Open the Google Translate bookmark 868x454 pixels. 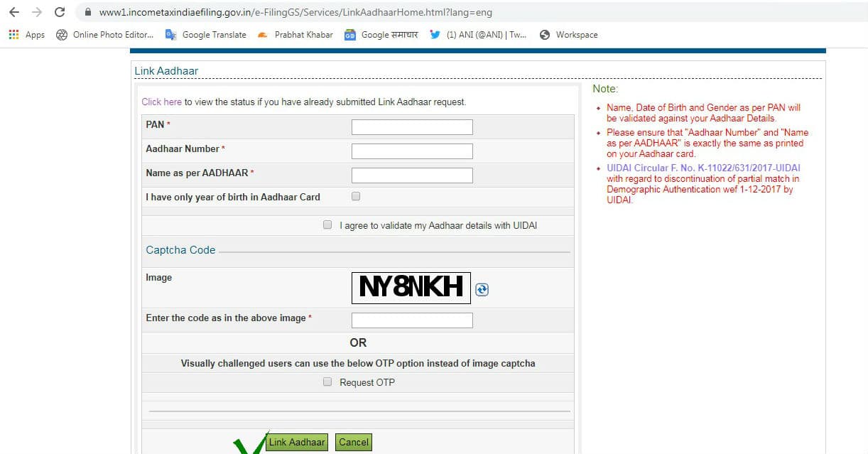pyautogui.click(x=206, y=35)
